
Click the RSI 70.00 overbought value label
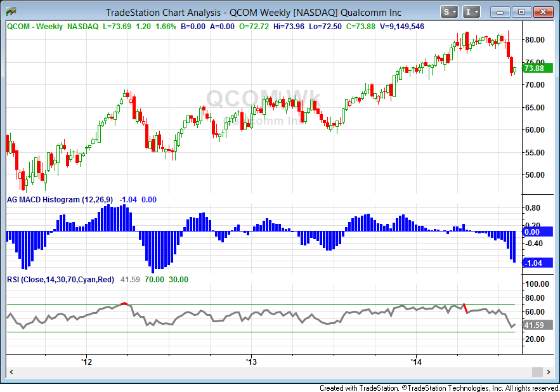pyautogui.click(x=154, y=280)
